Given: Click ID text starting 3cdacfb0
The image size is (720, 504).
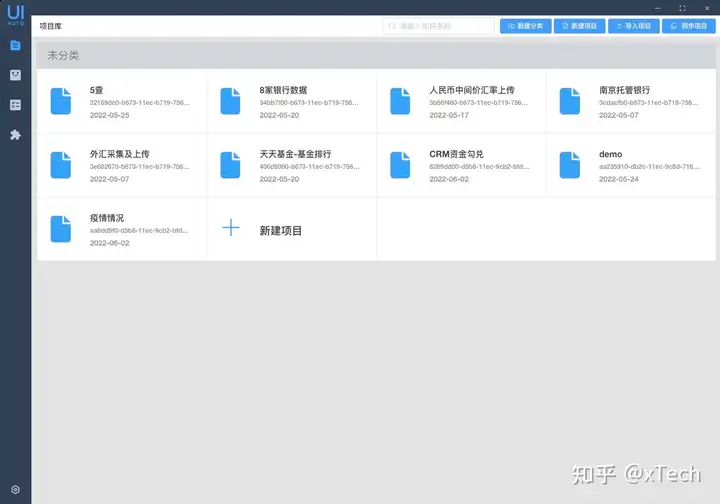Looking at the screenshot, I should (648, 103).
